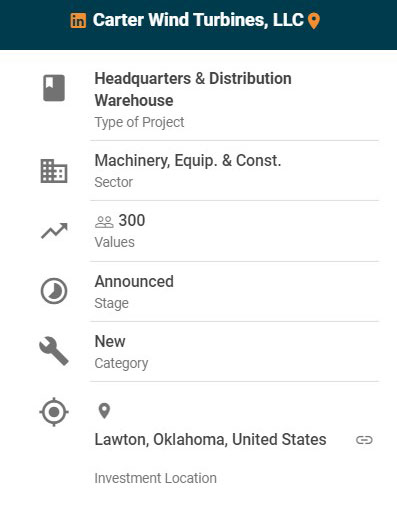Click the New category value
The image size is (397, 508).
pyautogui.click(x=110, y=341)
